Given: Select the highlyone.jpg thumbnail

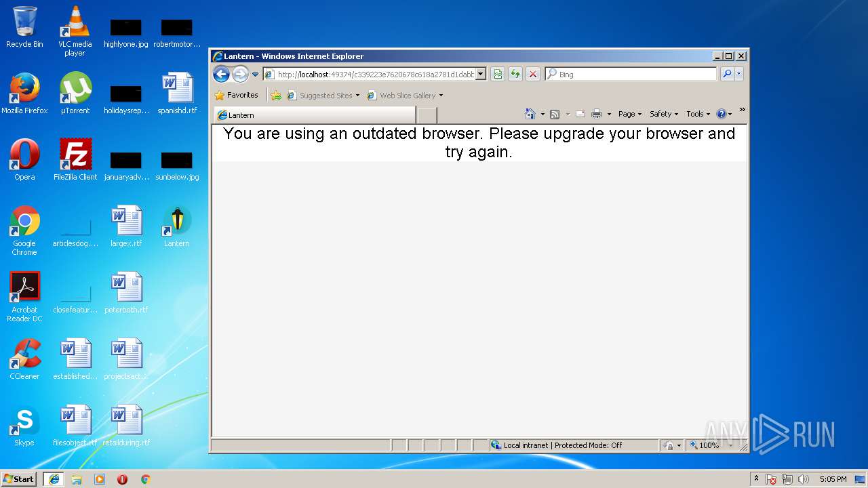Looking at the screenshot, I should [126, 32].
